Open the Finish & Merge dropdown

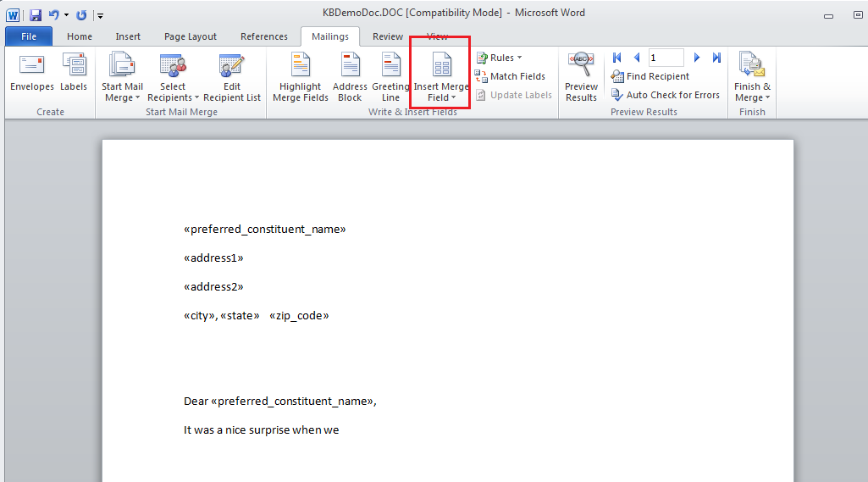pyautogui.click(x=752, y=91)
